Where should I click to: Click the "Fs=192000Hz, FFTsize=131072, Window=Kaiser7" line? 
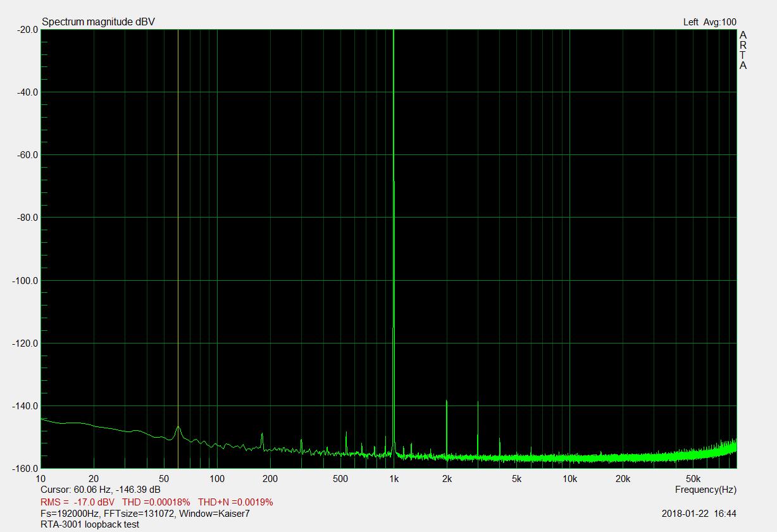click(x=145, y=514)
